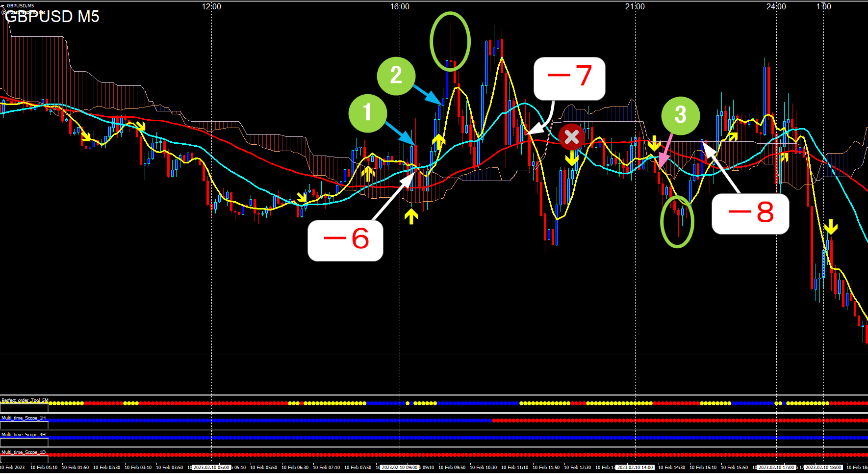Select the Perfect_order_Tool_5M indicator label
Image resolution: width=868 pixels, height=474 pixels.
click(25, 400)
